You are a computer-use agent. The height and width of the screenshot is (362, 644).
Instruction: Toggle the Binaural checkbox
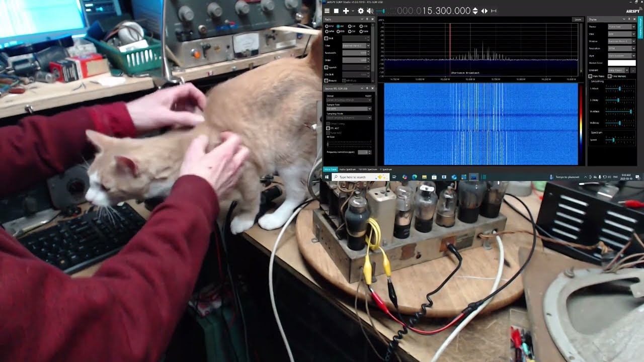[326, 80]
